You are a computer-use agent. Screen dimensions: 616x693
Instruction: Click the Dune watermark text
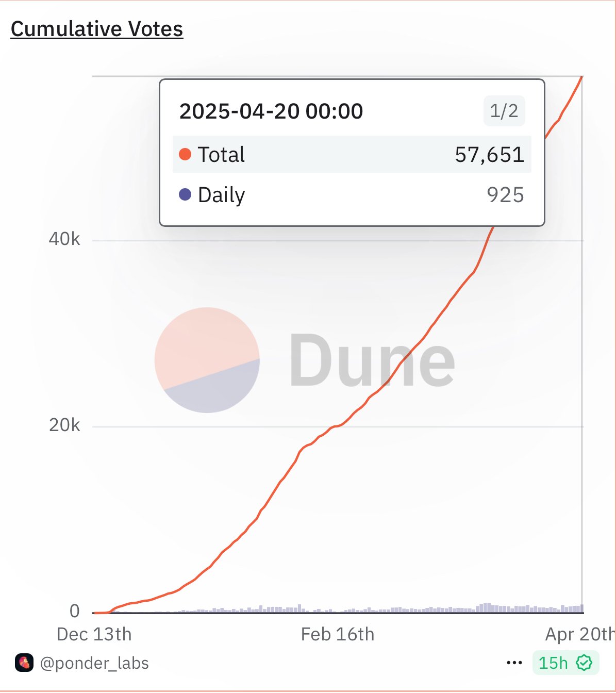(371, 360)
